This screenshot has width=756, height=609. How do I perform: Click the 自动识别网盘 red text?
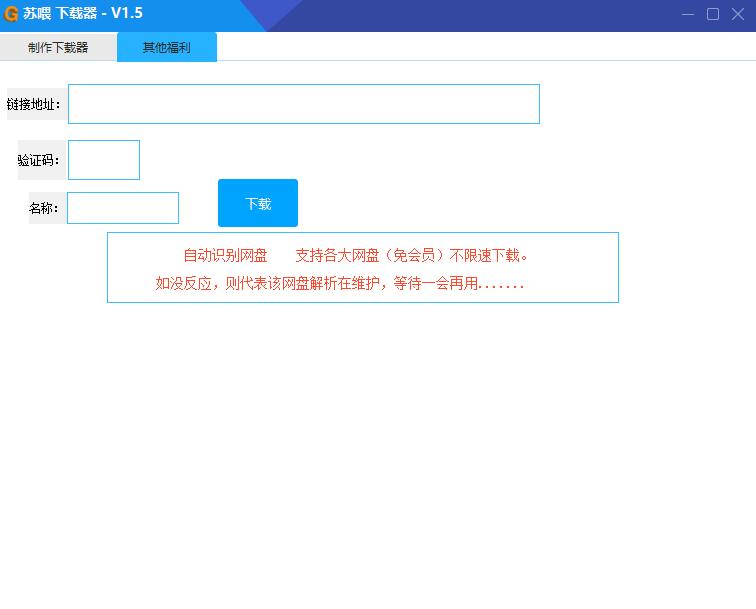click(225, 255)
